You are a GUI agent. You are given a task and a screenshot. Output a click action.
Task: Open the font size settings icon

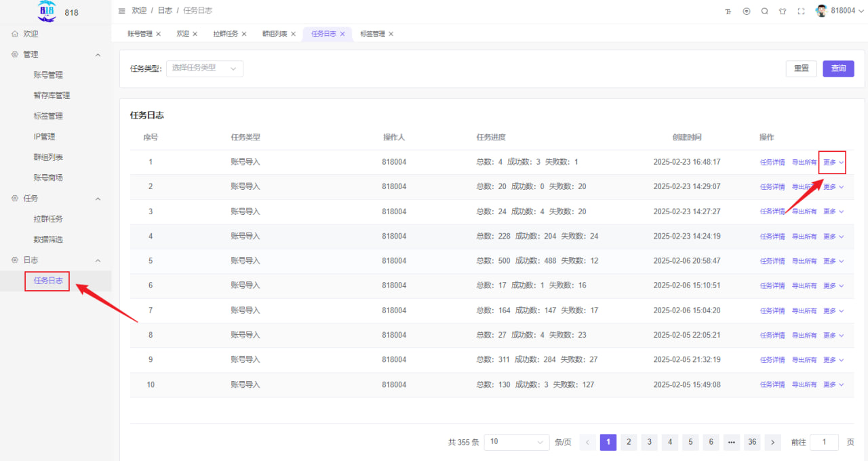click(x=728, y=11)
